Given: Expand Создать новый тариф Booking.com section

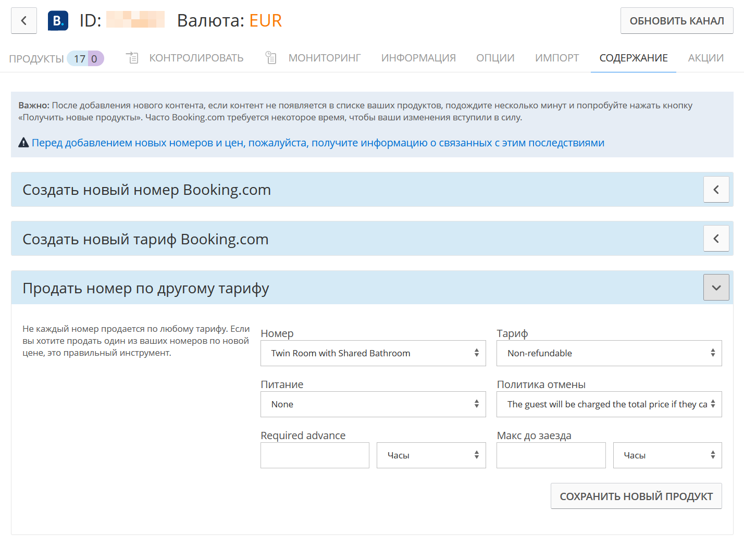Looking at the screenshot, I should pyautogui.click(x=716, y=239).
